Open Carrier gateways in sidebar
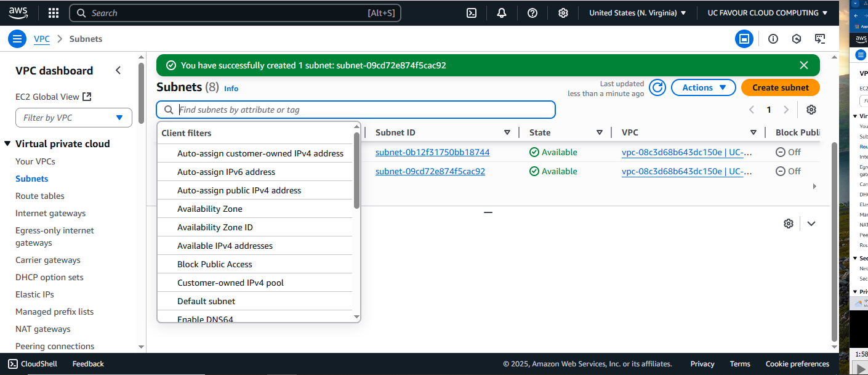 pos(48,260)
